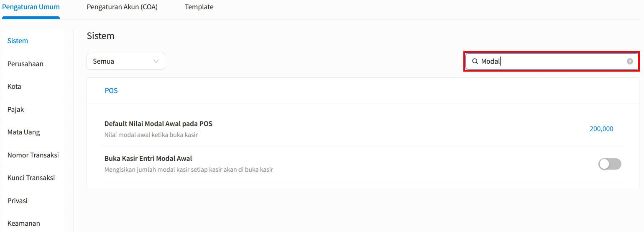Select Kota in the sidebar
This screenshot has width=644, height=232.
(14, 86)
